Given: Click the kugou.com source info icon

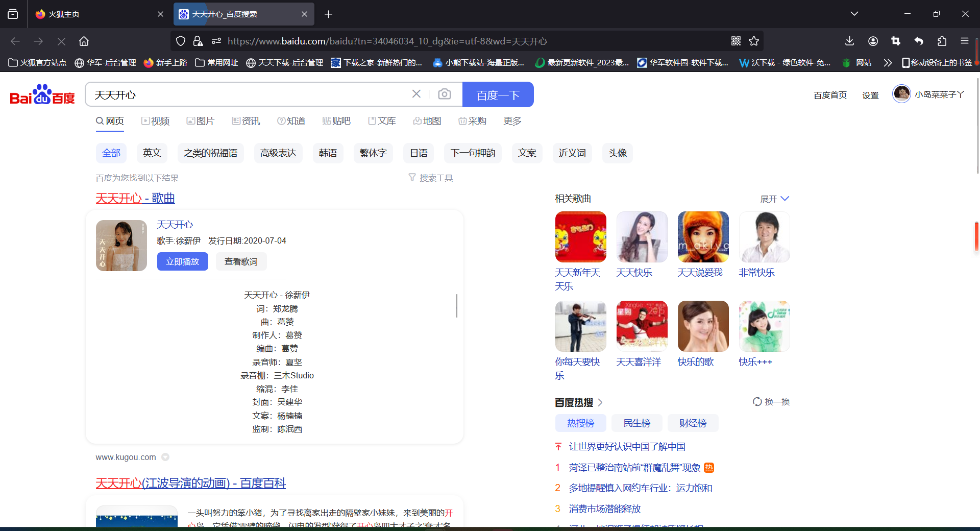Looking at the screenshot, I should [165, 457].
